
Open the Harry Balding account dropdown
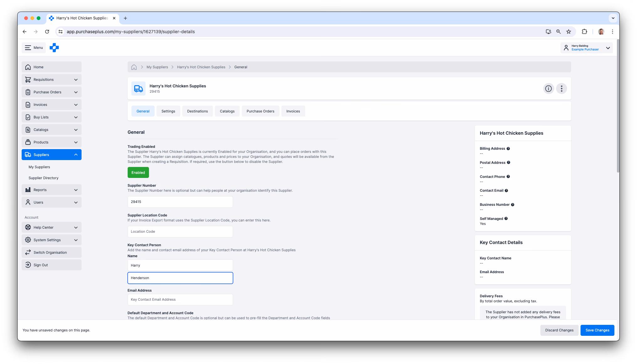(x=587, y=48)
